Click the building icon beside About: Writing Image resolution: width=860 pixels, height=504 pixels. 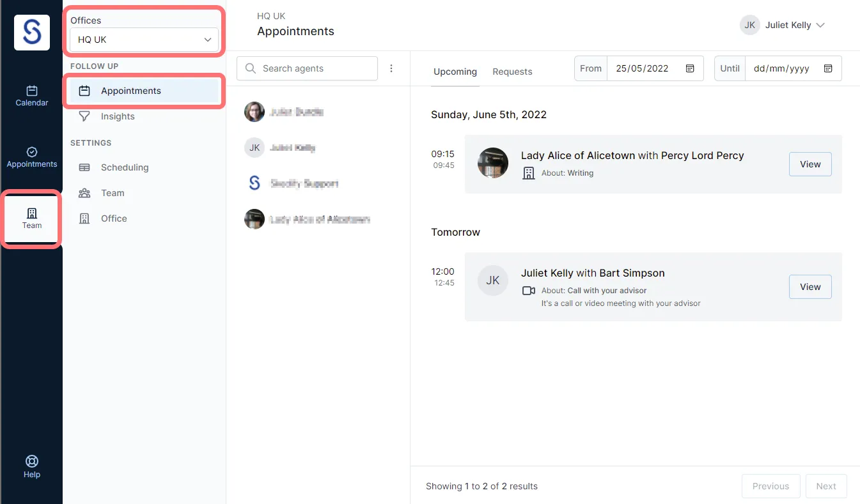tap(529, 173)
